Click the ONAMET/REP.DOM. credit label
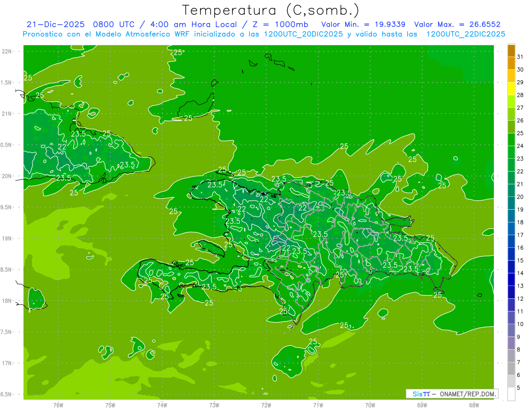This screenshot has width=532, height=411. tap(469, 394)
